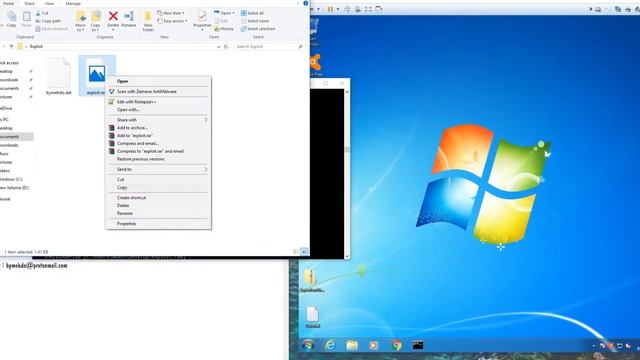Click the ribbon Cut scissors item

click(42, 13)
